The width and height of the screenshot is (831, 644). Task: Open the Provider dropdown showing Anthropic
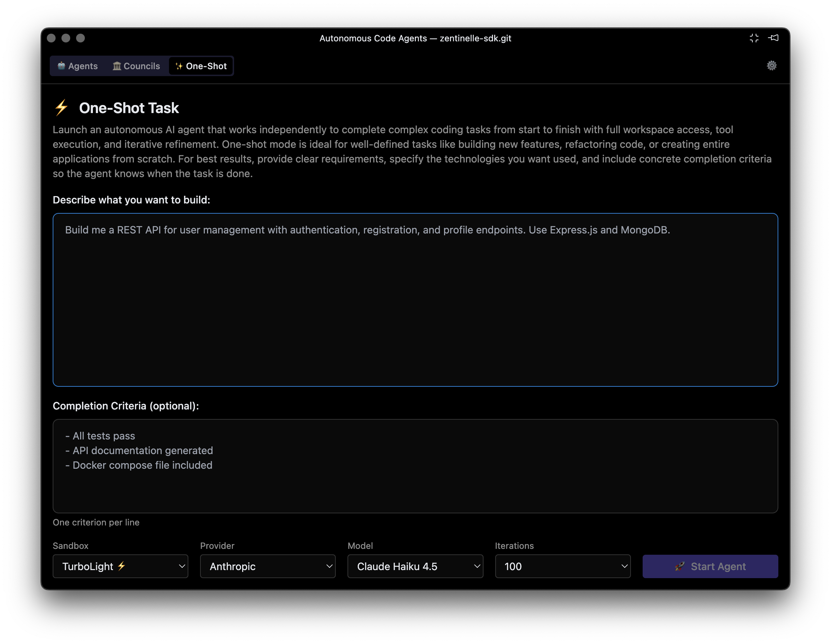[267, 566]
